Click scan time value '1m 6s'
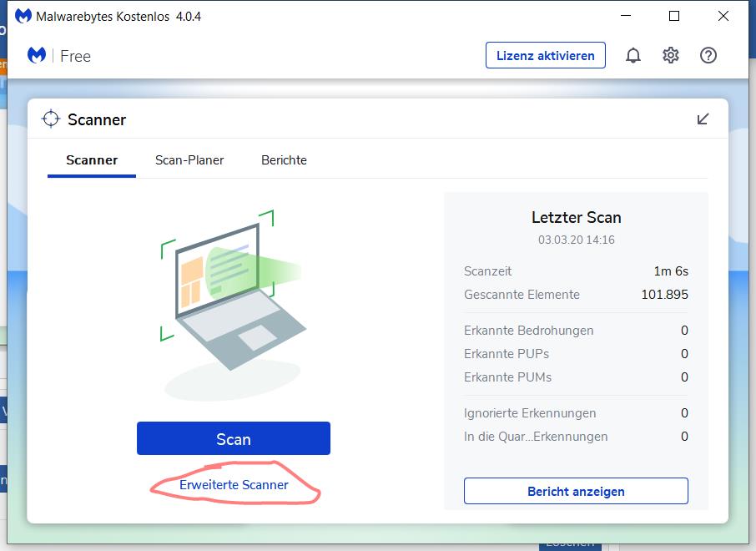Image resolution: width=756 pixels, height=551 pixels. click(x=671, y=271)
